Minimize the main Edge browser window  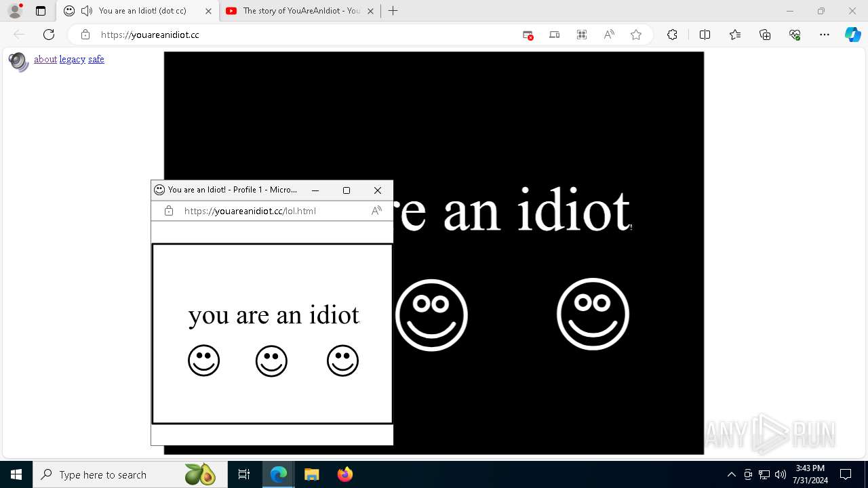click(x=789, y=11)
